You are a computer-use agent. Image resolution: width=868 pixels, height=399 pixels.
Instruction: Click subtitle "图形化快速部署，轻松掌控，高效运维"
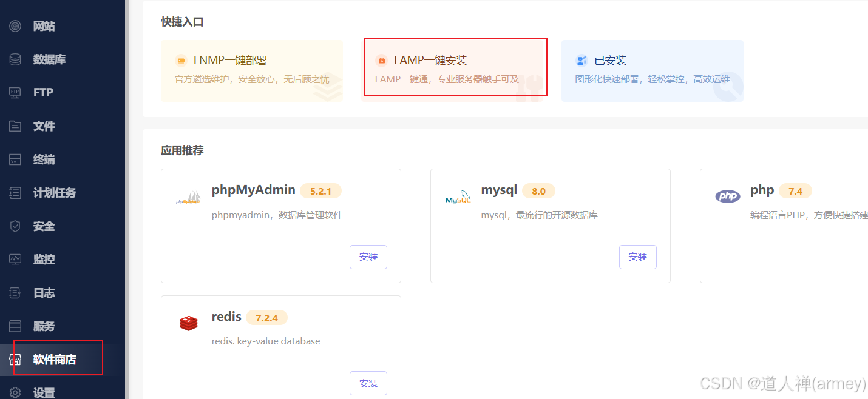tap(653, 79)
